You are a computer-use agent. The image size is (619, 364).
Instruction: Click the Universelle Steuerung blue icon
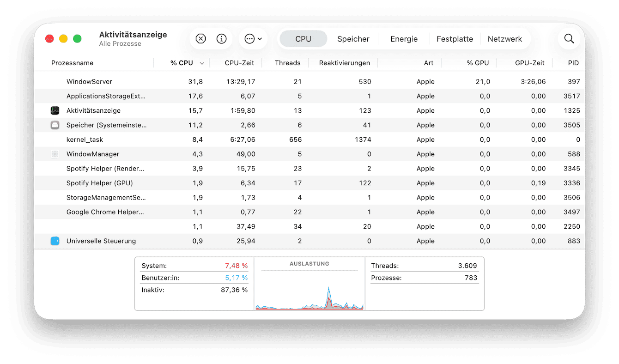click(55, 241)
